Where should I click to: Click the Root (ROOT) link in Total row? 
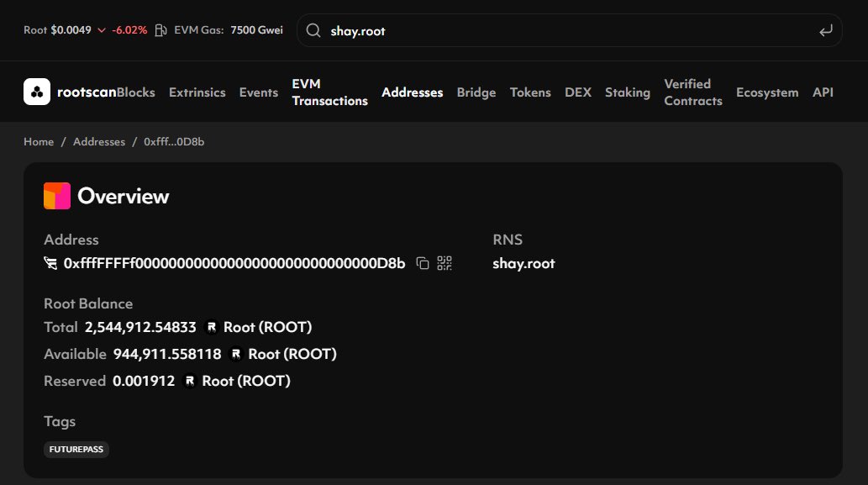point(267,327)
